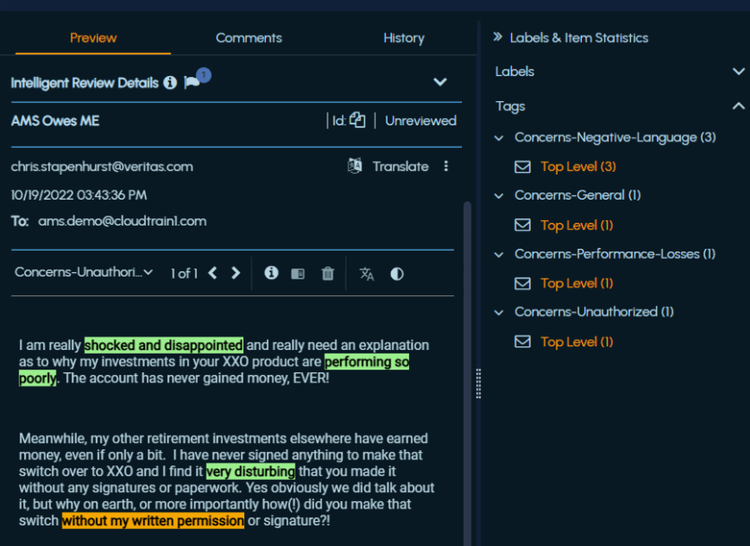Click highlighted phrase performing so
The image size is (750, 546).
[367, 361]
